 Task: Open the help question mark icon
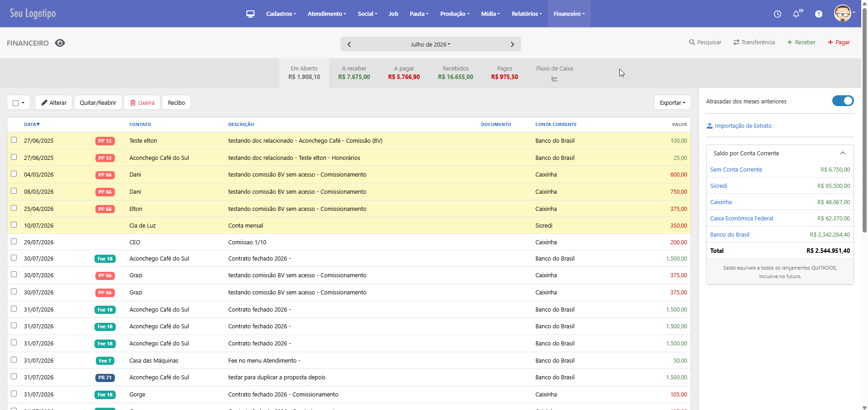click(x=819, y=14)
